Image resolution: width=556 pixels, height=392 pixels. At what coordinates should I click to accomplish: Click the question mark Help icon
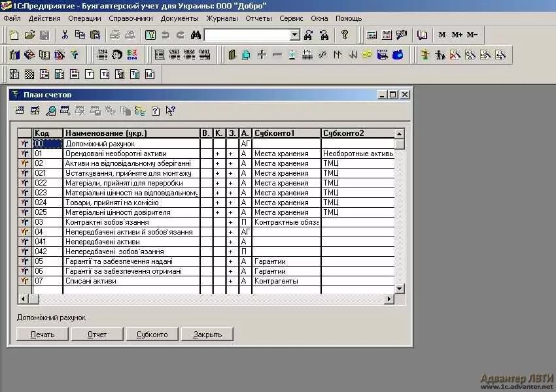click(344, 35)
